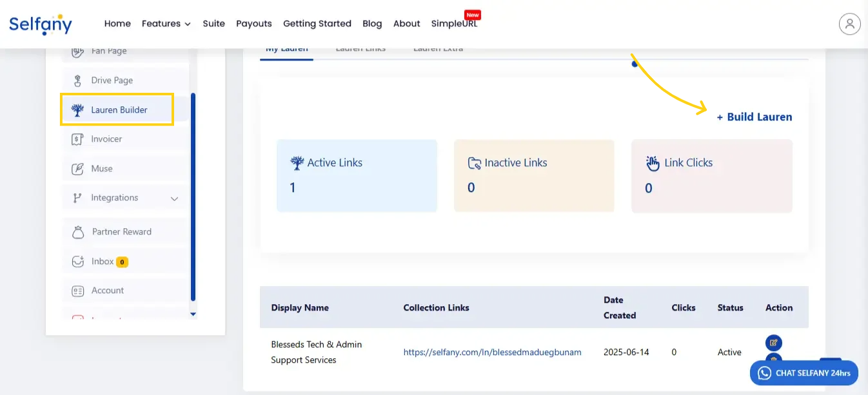Click the + Build Lauren link
The height and width of the screenshot is (395, 868).
[x=755, y=117]
